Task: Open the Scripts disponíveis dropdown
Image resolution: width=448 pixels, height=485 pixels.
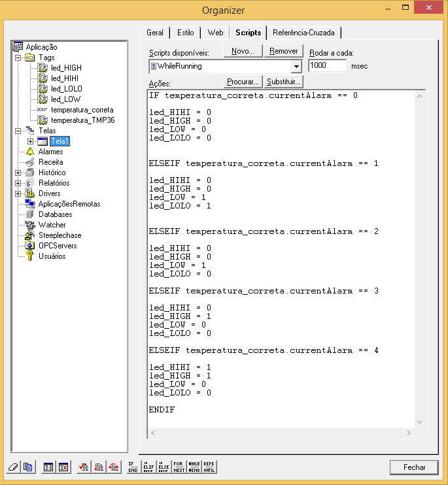Action: (296, 66)
